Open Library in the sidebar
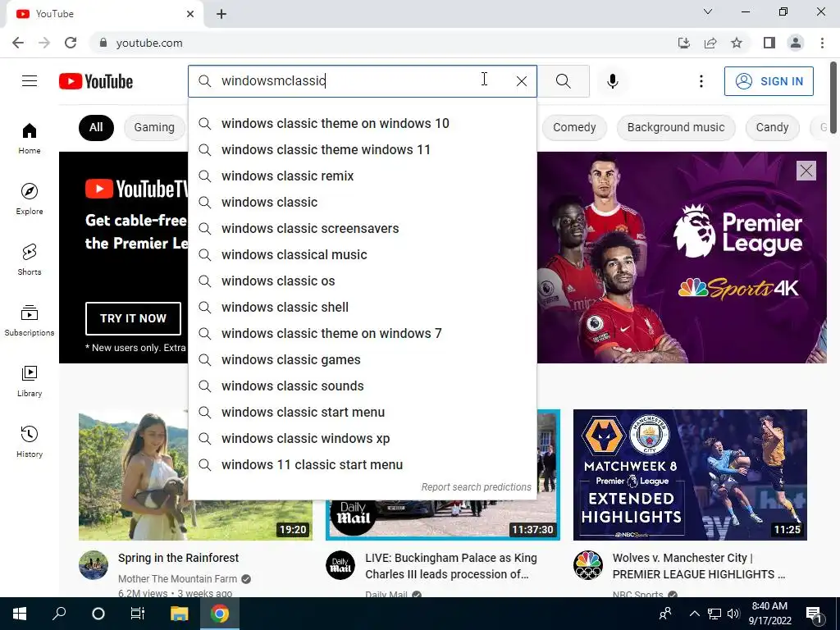Image resolution: width=840 pixels, height=630 pixels. pos(30,381)
